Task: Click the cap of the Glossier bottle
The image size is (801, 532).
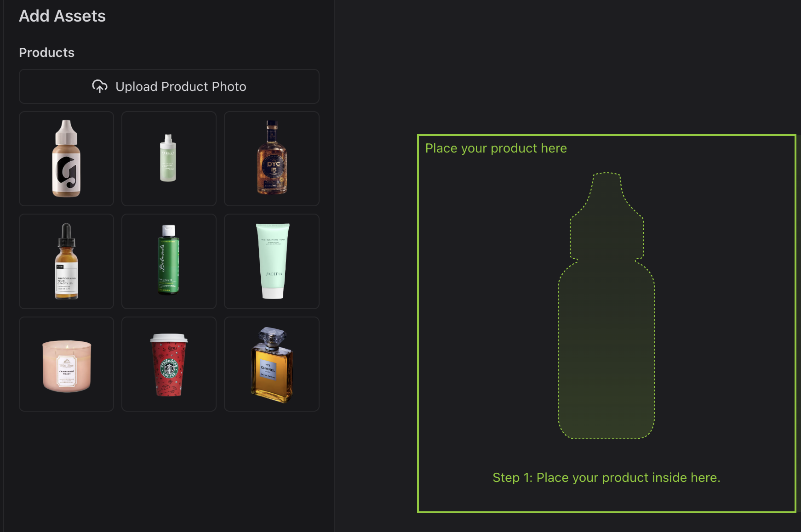Action: (x=66, y=133)
